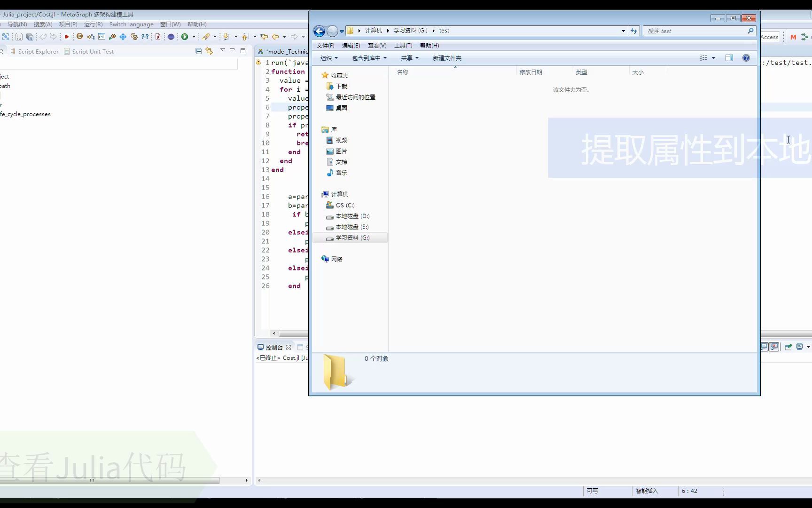The image size is (812, 508).
Task: Click the Back navigation arrow in Explorer window
Action: 319,31
